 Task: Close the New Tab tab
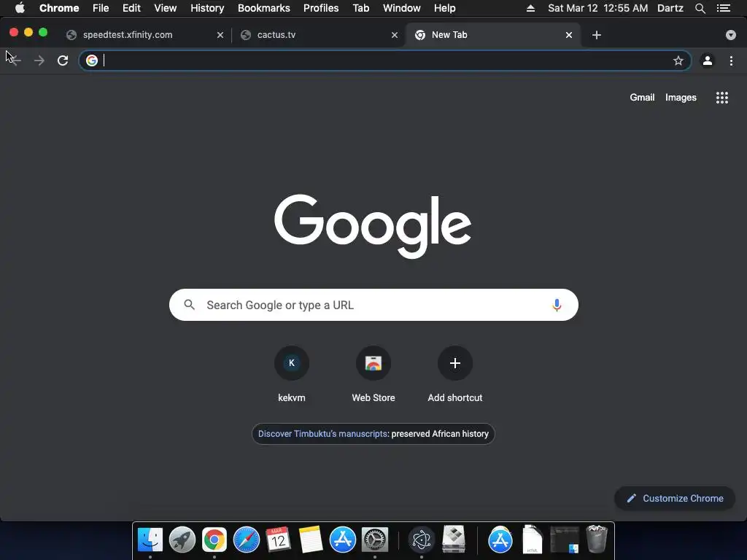click(x=569, y=35)
